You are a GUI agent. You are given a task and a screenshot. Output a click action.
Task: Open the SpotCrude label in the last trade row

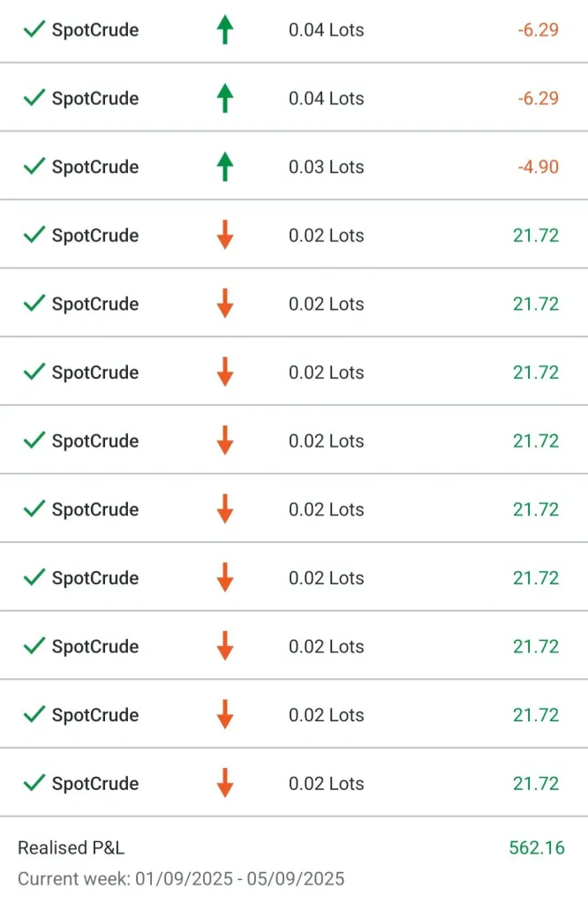95,784
